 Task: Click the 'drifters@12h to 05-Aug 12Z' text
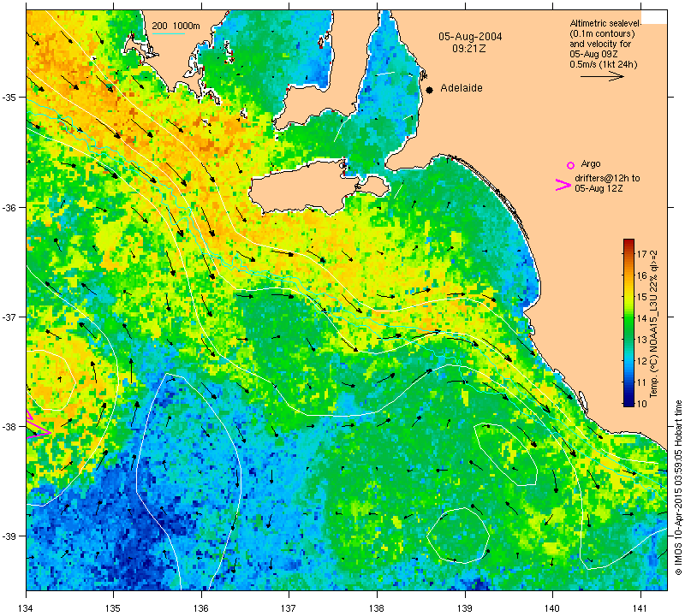tap(607, 183)
